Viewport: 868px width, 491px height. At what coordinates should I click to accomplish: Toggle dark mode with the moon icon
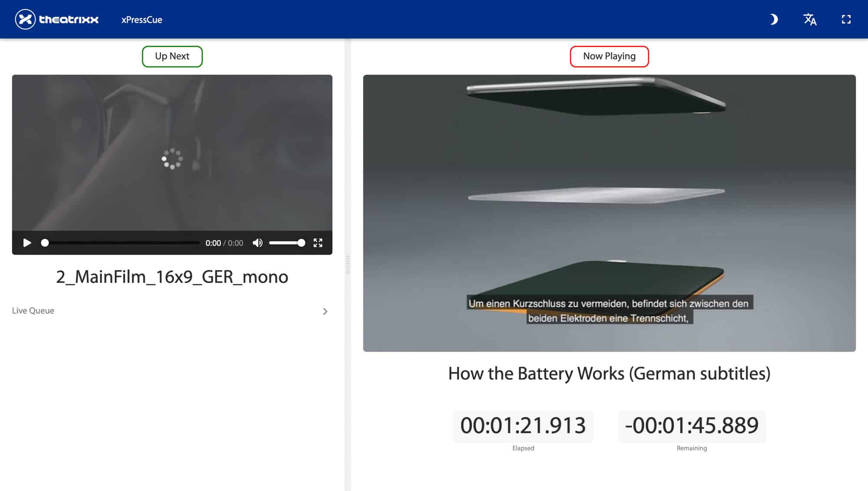click(774, 20)
